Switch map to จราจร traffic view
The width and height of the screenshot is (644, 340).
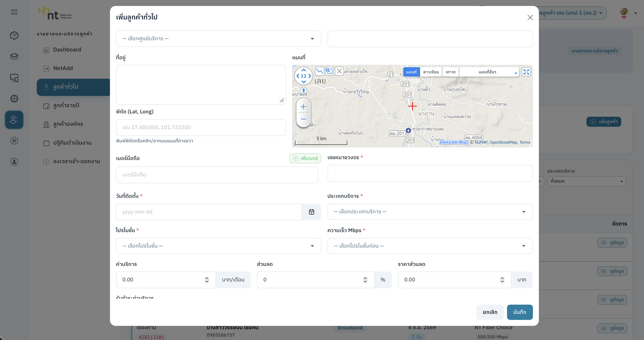click(450, 72)
